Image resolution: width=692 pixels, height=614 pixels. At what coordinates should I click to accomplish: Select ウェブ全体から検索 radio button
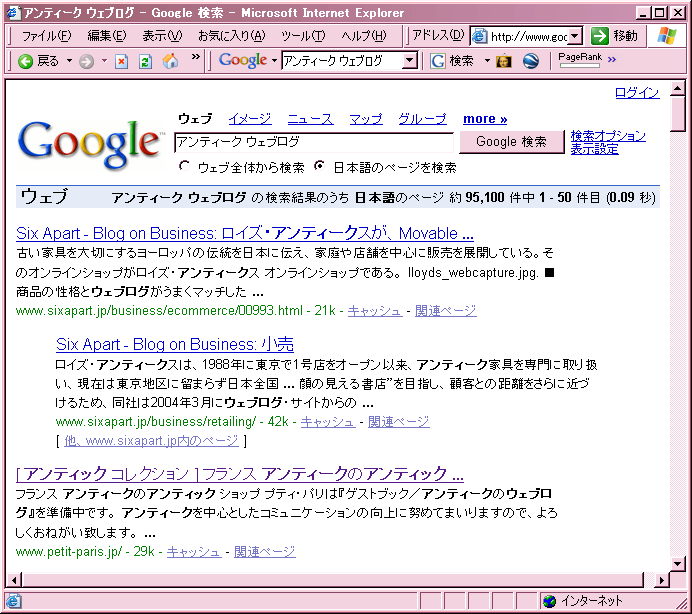coord(184,166)
